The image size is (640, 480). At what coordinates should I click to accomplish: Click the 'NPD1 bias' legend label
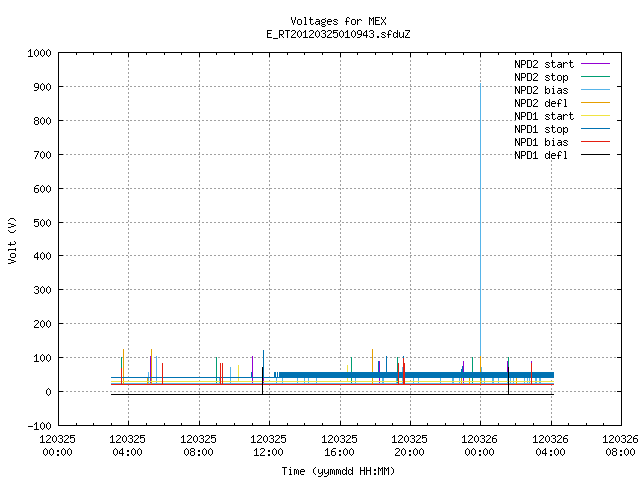coord(541,142)
